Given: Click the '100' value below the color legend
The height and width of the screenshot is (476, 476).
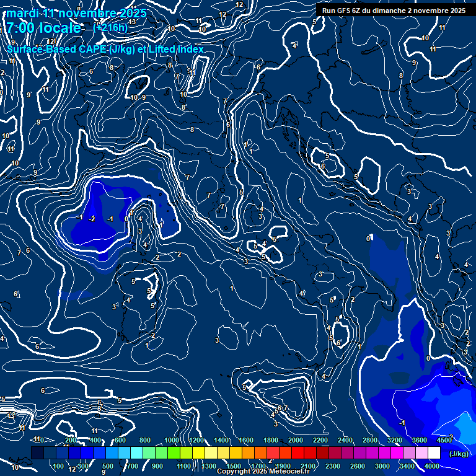Looking at the screenshot, I should pos(58,466).
